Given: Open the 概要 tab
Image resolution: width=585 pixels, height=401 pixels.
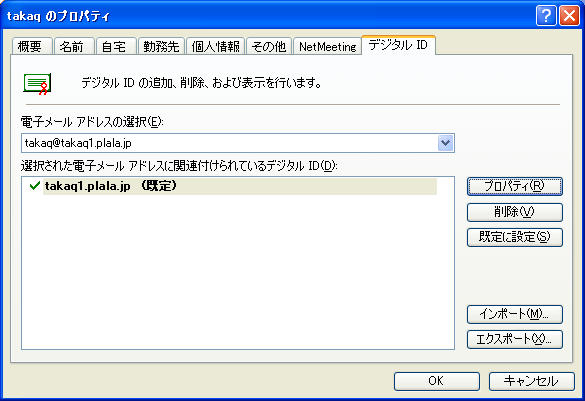Looking at the screenshot, I should click(x=31, y=46).
